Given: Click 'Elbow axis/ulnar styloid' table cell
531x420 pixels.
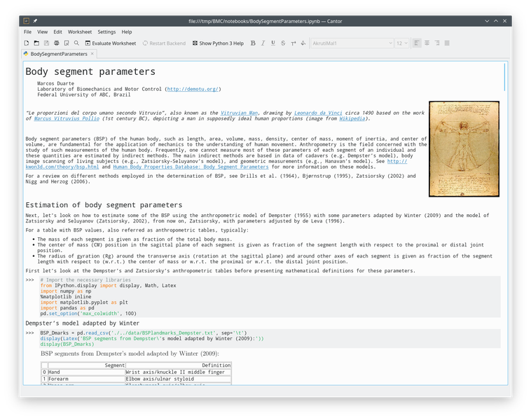Looking at the screenshot, I should click(x=178, y=379).
